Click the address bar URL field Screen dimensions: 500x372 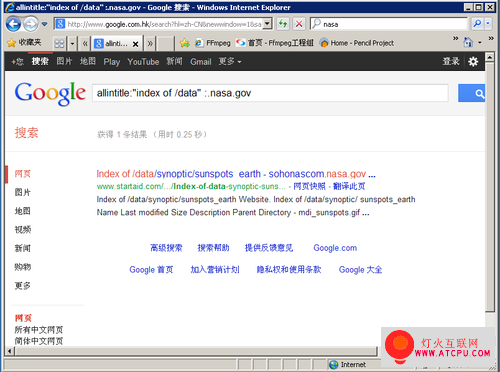164,24
